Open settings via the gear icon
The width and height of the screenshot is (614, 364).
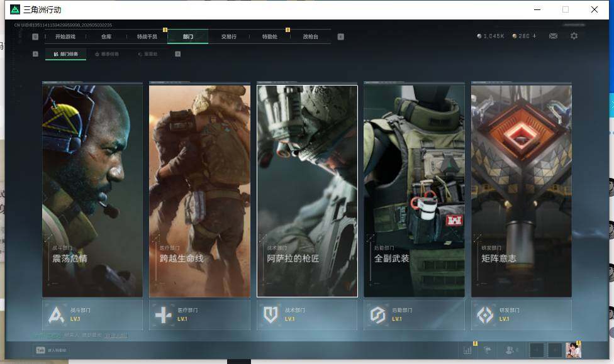pos(574,36)
